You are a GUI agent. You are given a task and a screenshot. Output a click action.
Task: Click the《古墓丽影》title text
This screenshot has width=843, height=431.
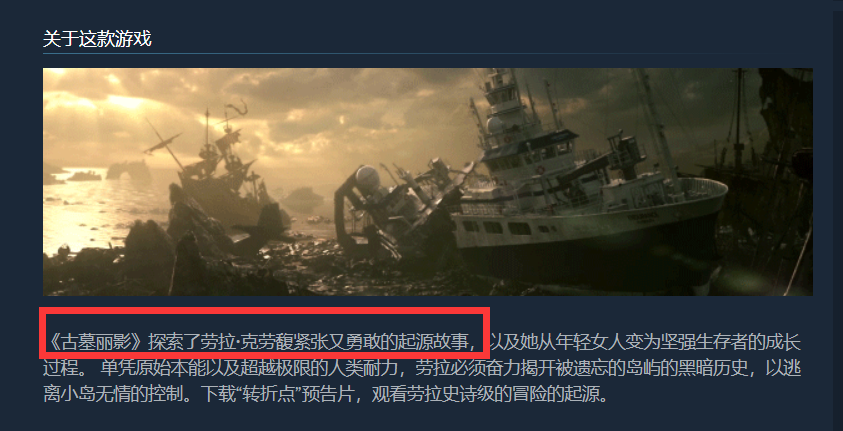95,341
